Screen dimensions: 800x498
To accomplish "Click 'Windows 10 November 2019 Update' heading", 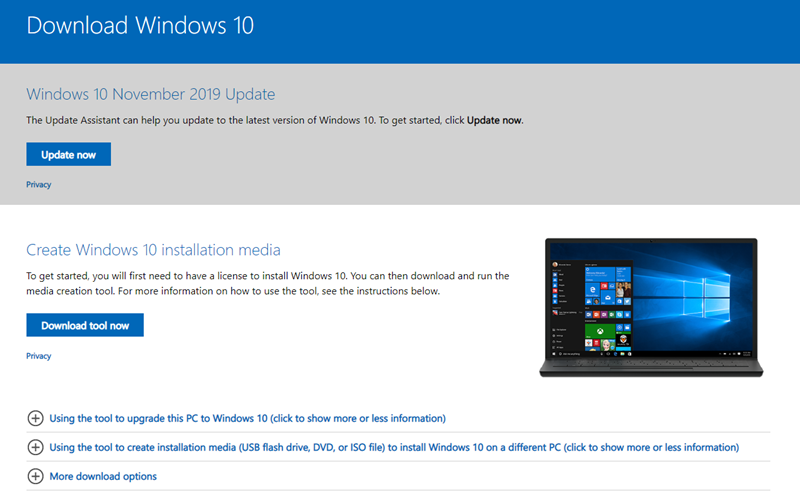I will 151,94.
